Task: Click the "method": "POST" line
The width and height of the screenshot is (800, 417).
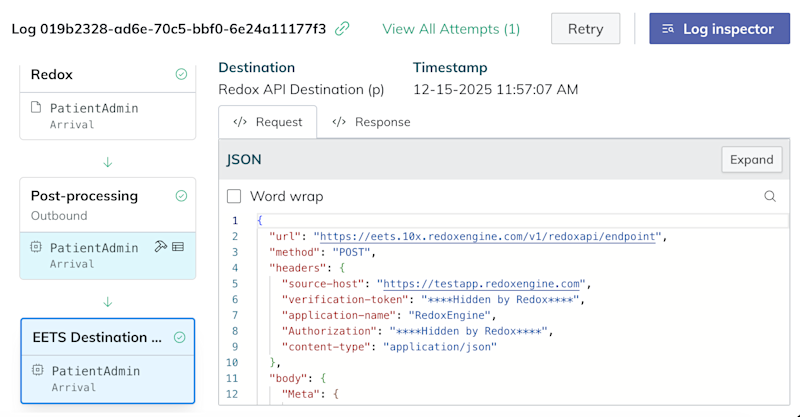Action: pos(322,252)
